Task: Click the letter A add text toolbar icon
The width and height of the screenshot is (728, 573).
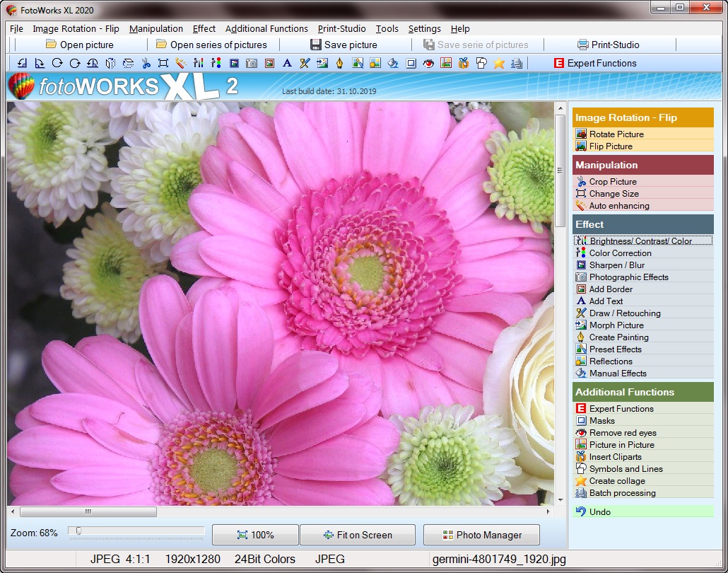Action: [x=287, y=63]
